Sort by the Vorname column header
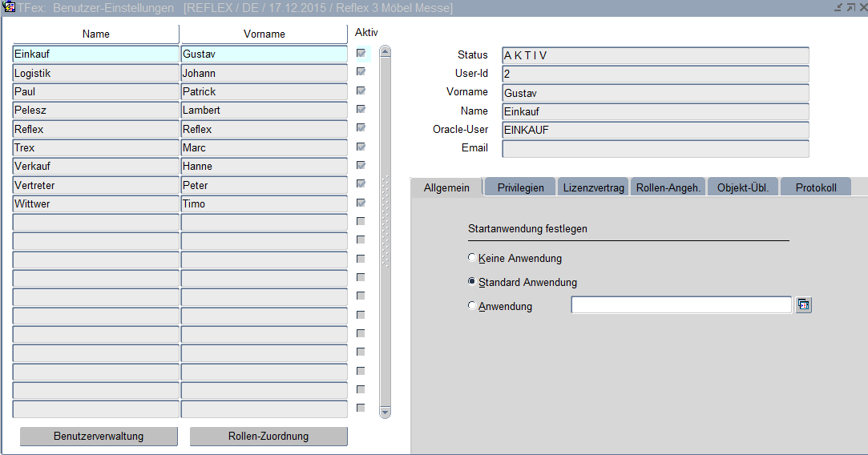The image size is (868, 455). point(264,34)
